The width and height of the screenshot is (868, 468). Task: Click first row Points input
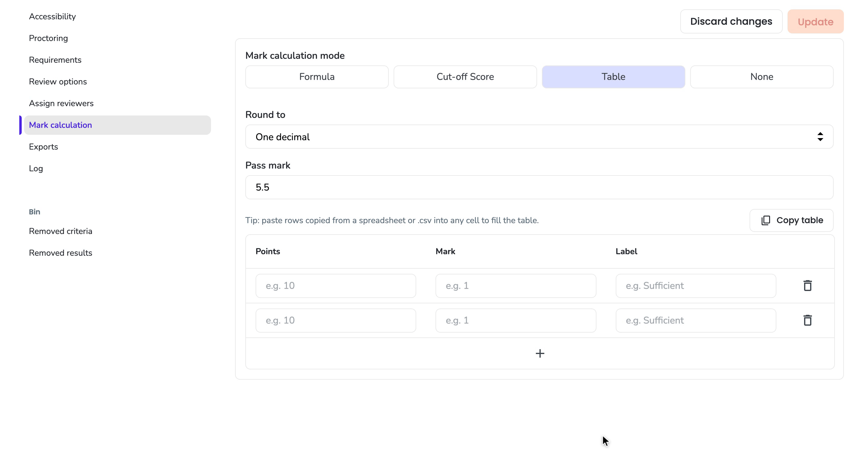(x=336, y=286)
